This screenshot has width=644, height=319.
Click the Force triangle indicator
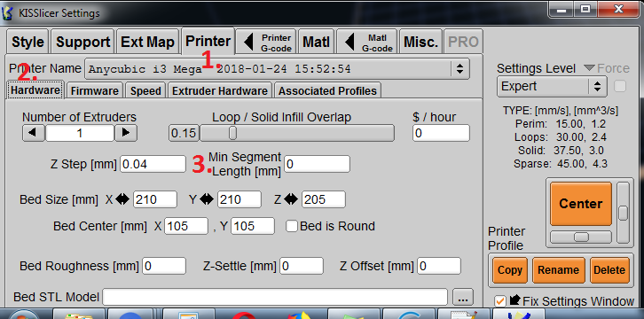[x=589, y=68]
